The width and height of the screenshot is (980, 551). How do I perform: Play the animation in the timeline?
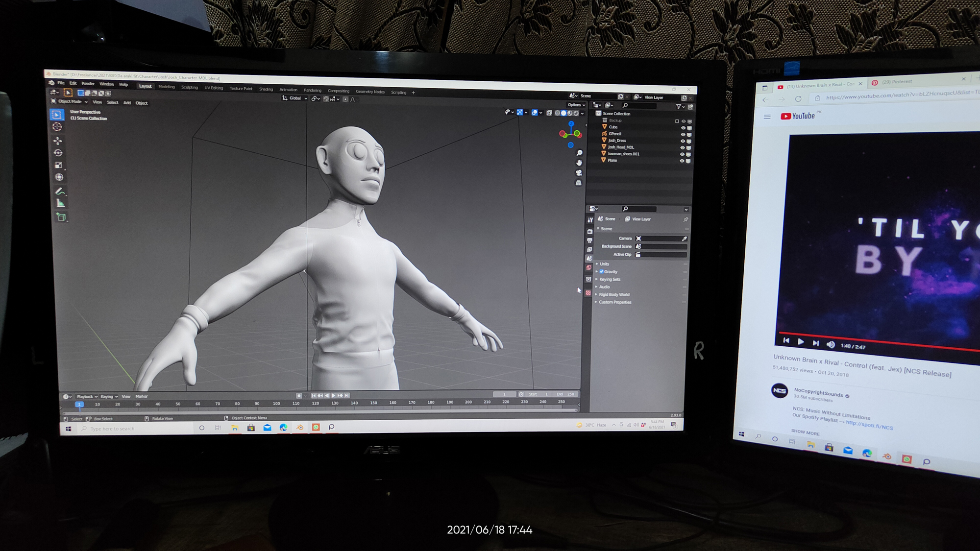click(333, 396)
